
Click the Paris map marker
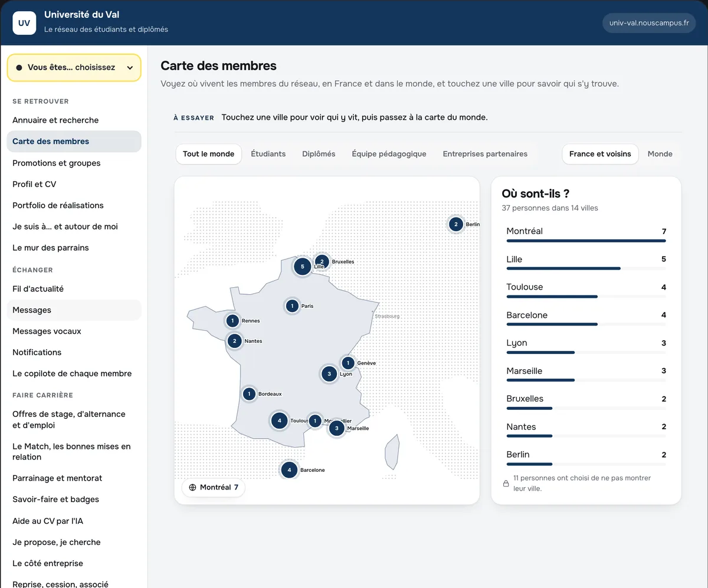coord(292,306)
